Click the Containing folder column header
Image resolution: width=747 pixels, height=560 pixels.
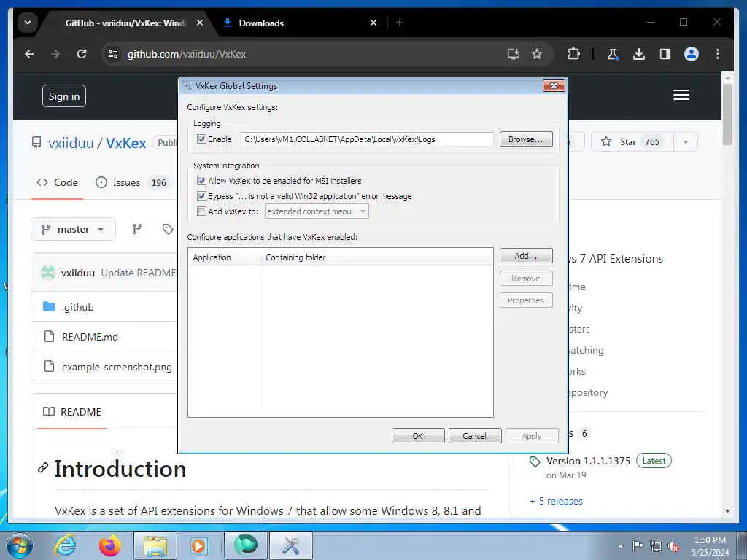click(x=376, y=257)
